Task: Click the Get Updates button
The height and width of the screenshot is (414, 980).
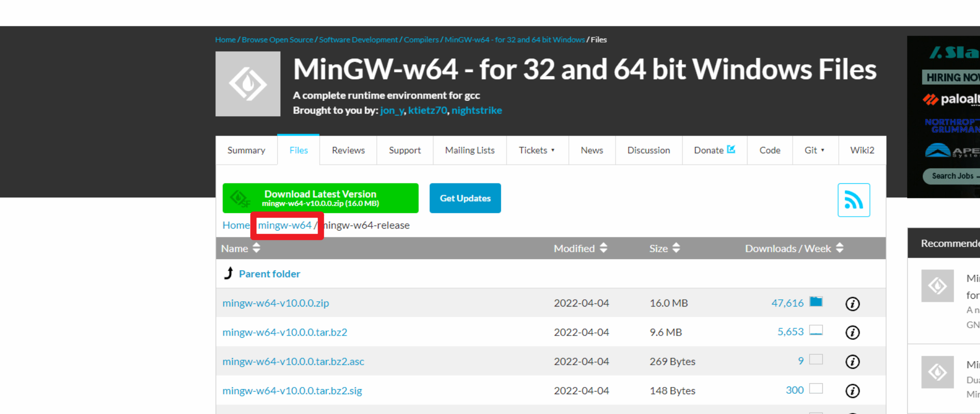Action: (465, 198)
